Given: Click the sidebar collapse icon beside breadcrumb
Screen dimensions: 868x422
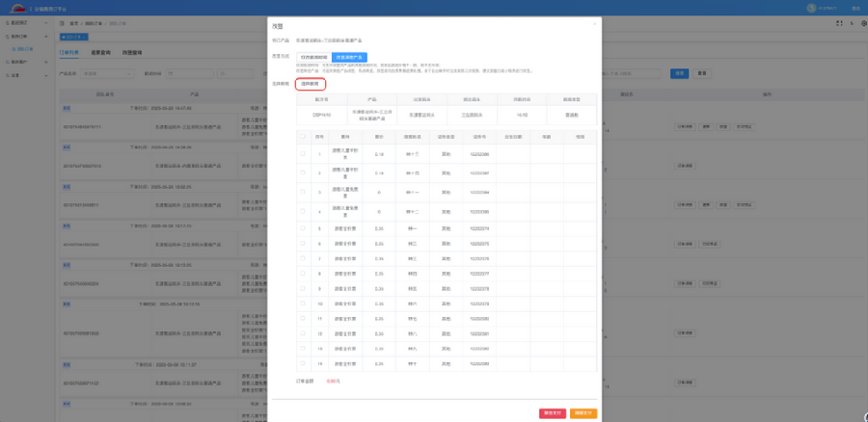Looking at the screenshot, I should (x=62, y=23).
